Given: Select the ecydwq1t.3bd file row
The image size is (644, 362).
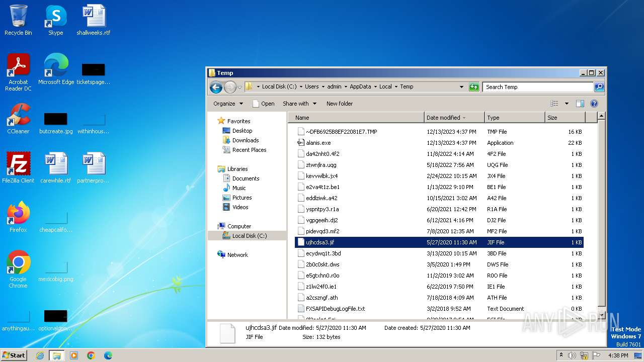Looking at the screenshot, I should tap(439, 253).
